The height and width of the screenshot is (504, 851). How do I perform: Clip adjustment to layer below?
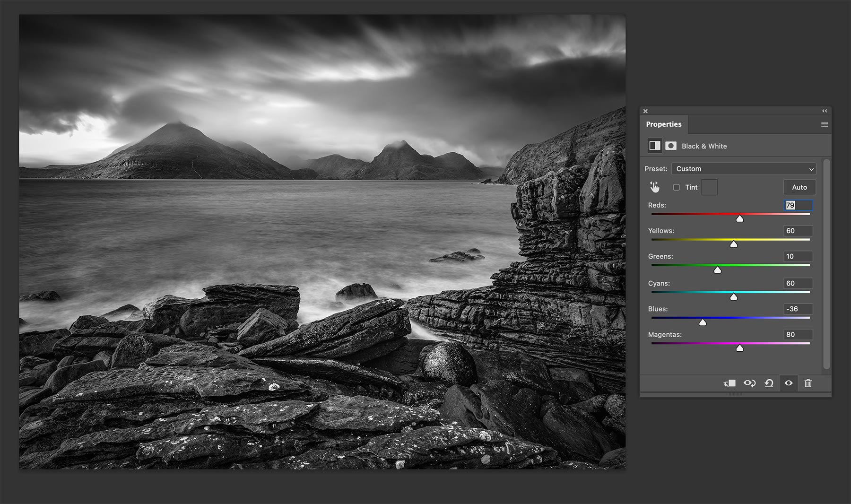pos(729,383)
